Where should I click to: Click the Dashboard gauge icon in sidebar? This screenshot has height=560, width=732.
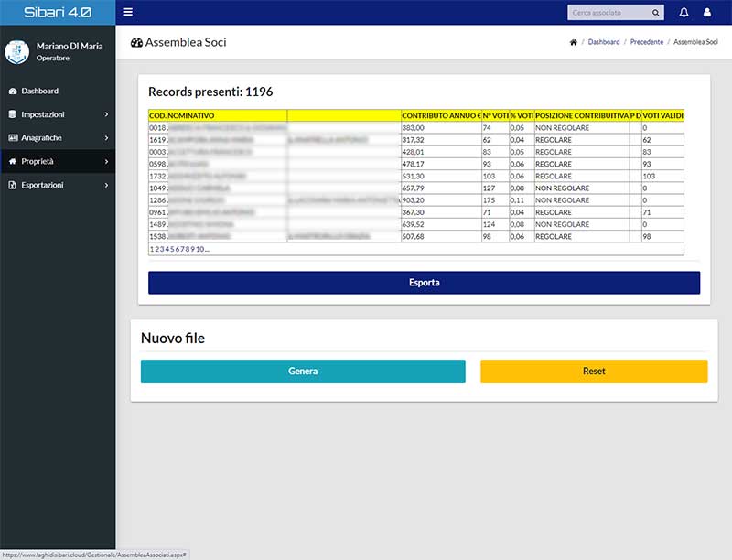[x=13, y=91]
